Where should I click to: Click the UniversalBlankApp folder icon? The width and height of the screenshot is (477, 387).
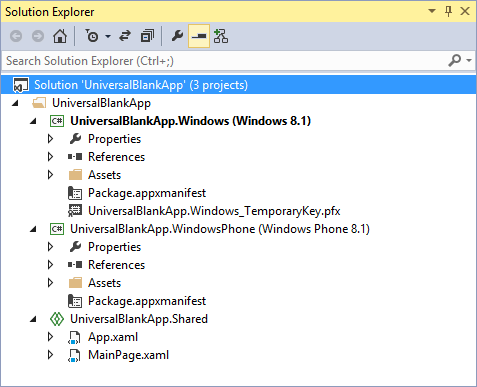[39, 103]
